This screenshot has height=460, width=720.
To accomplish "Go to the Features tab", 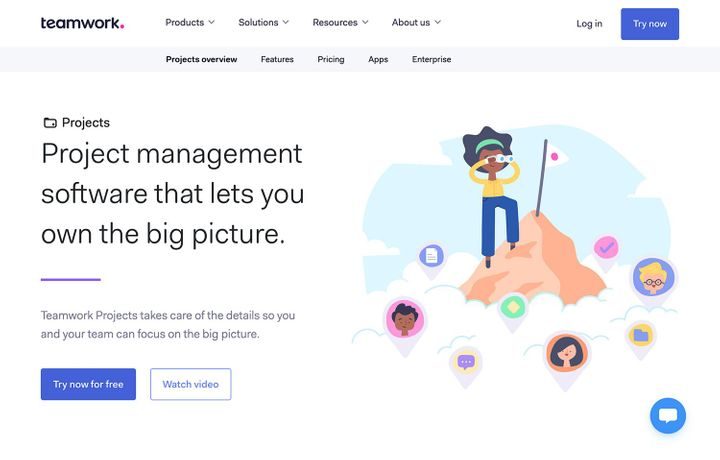I will click(x=277, y=59).
